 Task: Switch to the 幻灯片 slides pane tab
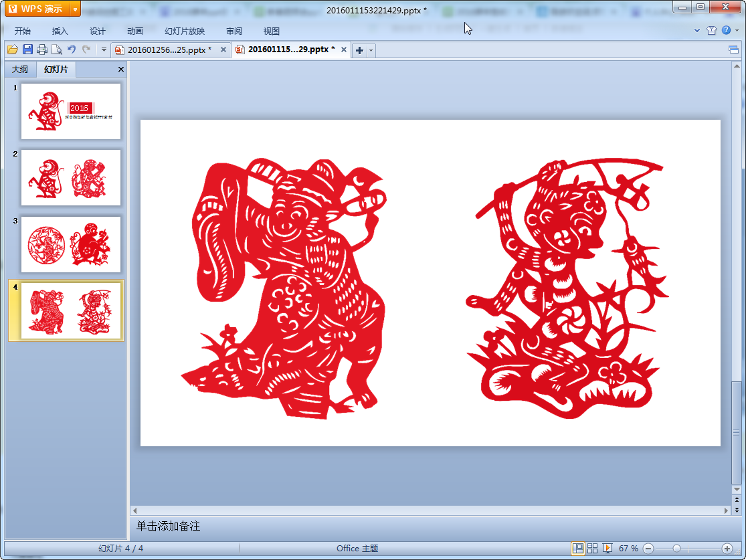pyautogui.click(x=56, y=70)
